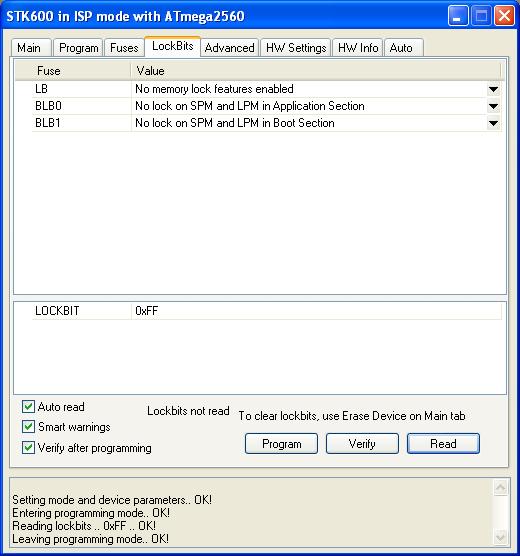Viewport: 520px width, 556px height.
Task: Click the Verify button
Action: pos(362,443)
